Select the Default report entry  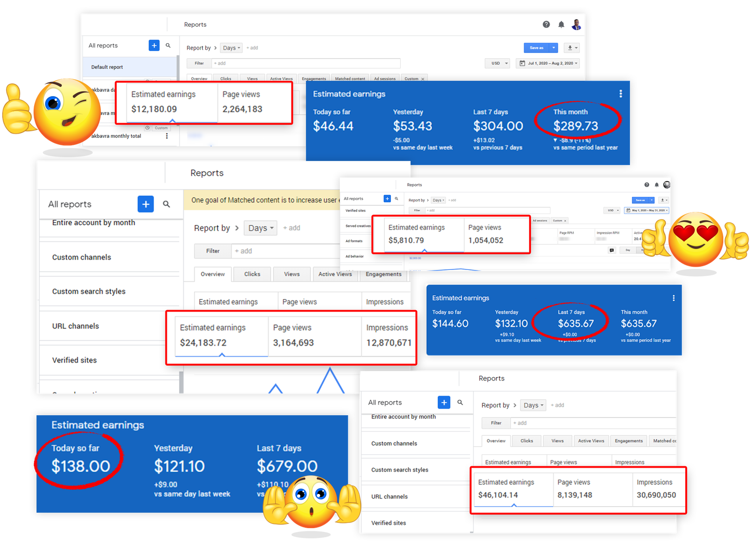point(107,67)
